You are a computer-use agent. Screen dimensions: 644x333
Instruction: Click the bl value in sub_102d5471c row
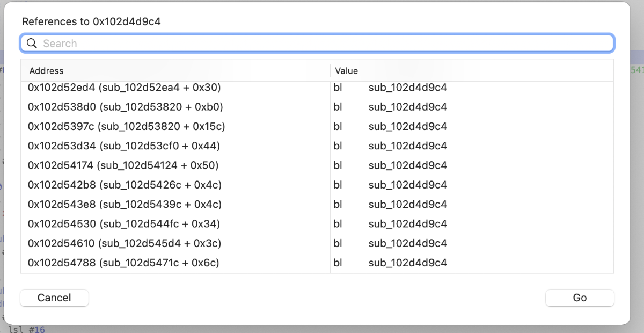338,263
